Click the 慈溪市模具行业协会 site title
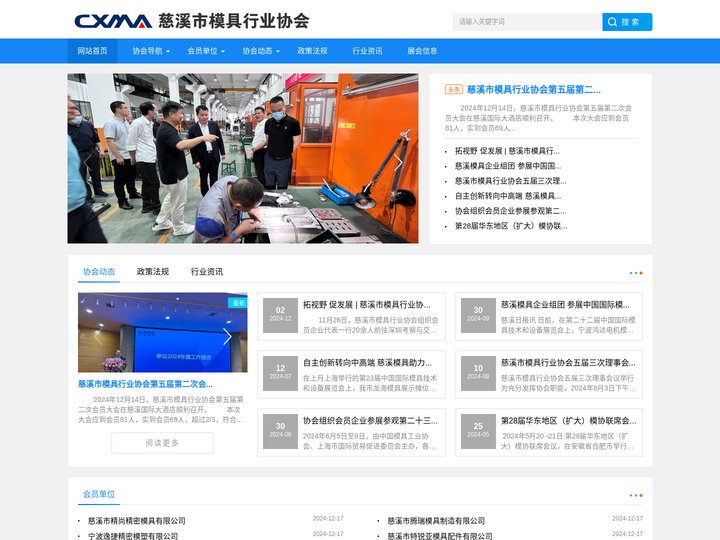The image size is (720, 540). pyautogui.click(x=234, y=21)
